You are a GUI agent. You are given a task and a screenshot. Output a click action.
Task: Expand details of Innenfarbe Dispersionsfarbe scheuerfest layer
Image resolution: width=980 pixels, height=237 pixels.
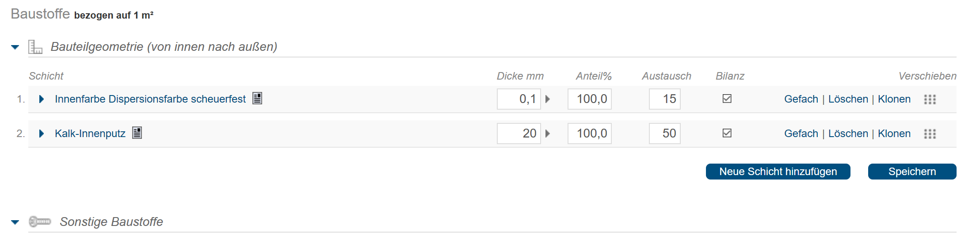42,99
